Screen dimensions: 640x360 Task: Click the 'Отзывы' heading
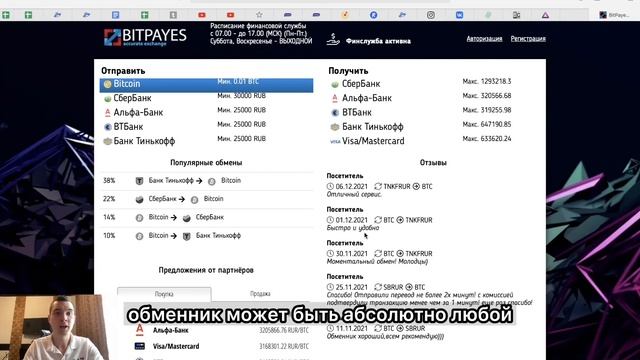pyautogui.click(x=433, y=162)
